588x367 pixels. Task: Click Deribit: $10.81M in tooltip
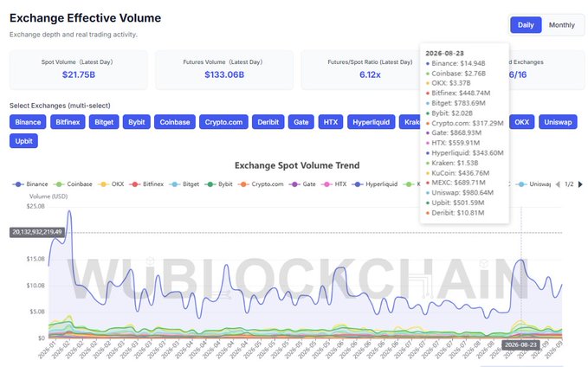point(457,213)
